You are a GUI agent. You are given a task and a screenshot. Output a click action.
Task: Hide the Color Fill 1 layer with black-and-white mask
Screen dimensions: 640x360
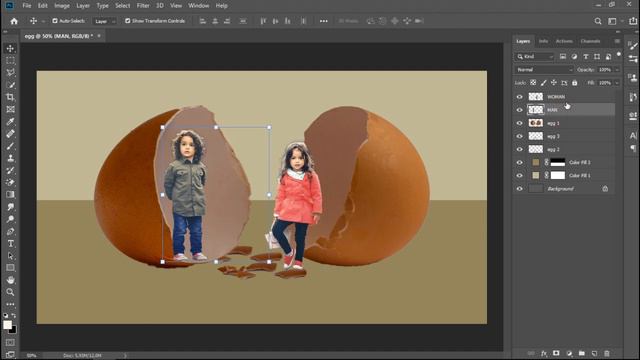point(520,162)
